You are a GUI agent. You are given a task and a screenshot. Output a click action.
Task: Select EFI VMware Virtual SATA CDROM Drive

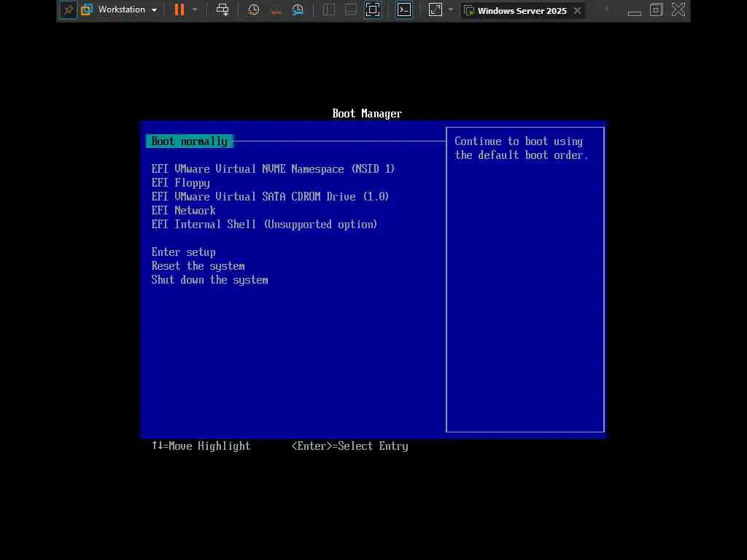coord(270,197)
